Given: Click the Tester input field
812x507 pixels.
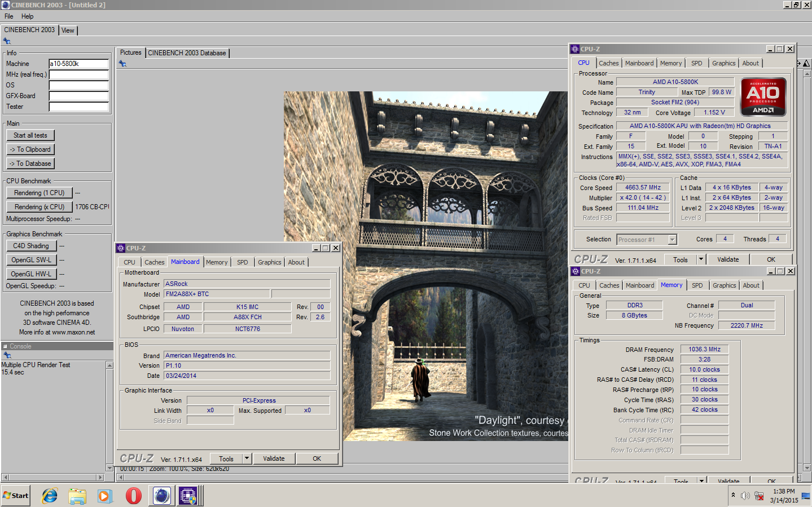Looking at the screenshot, I should [78, 107].
